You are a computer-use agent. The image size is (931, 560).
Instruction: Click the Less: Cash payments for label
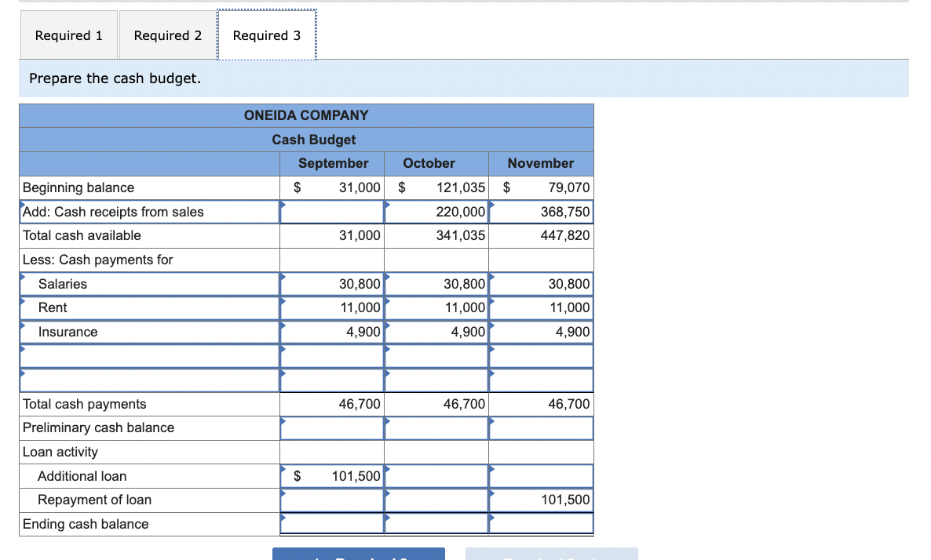[97, 260]
